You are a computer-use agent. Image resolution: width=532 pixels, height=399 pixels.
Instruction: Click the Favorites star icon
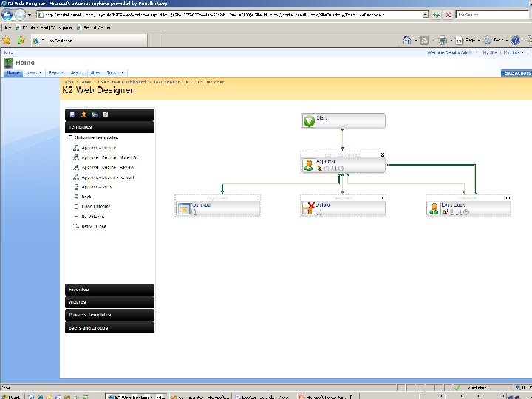click(x=7, y=41)
